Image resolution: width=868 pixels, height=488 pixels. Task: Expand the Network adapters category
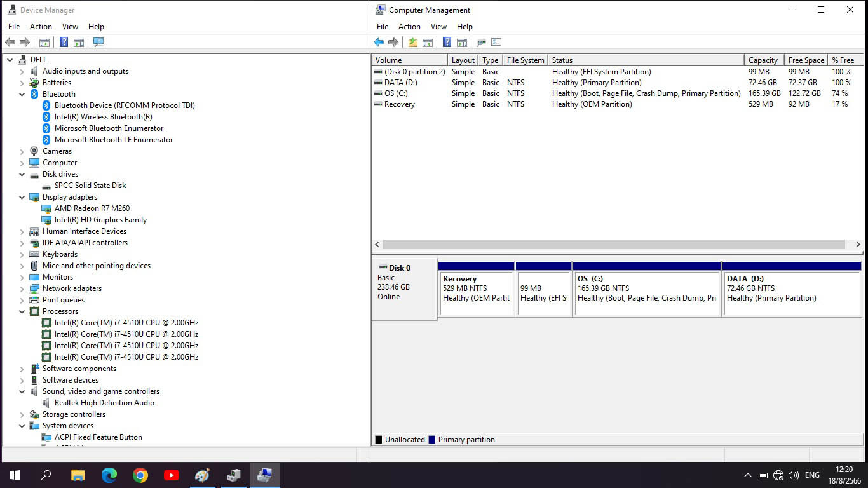click(x=22, y=288)
